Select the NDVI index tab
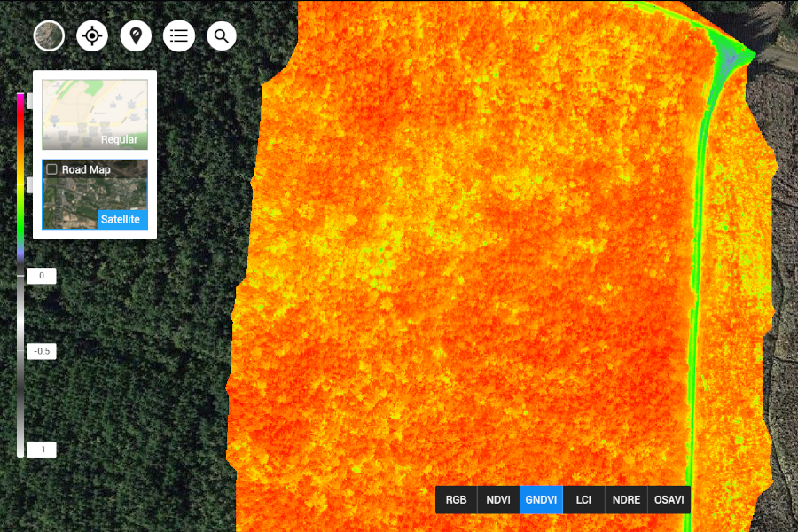This screenshot has height=532, width=798. pyautogui.click(x=498, y=499)
